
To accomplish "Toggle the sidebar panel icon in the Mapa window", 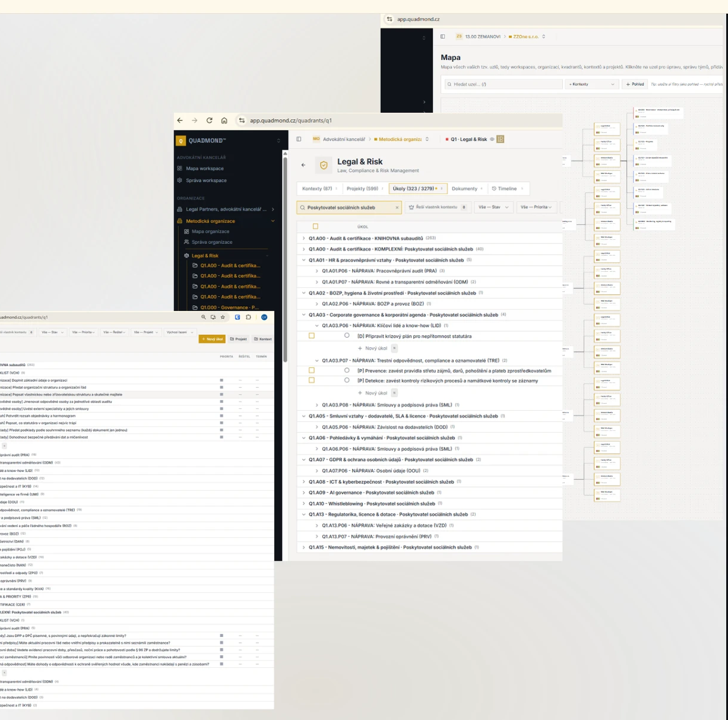I will tap(442, 36).
